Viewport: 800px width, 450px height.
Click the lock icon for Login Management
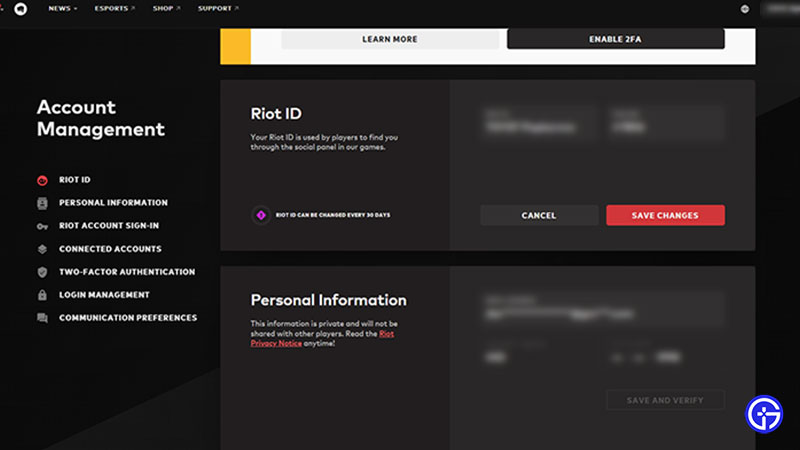[x=42, y=295]
